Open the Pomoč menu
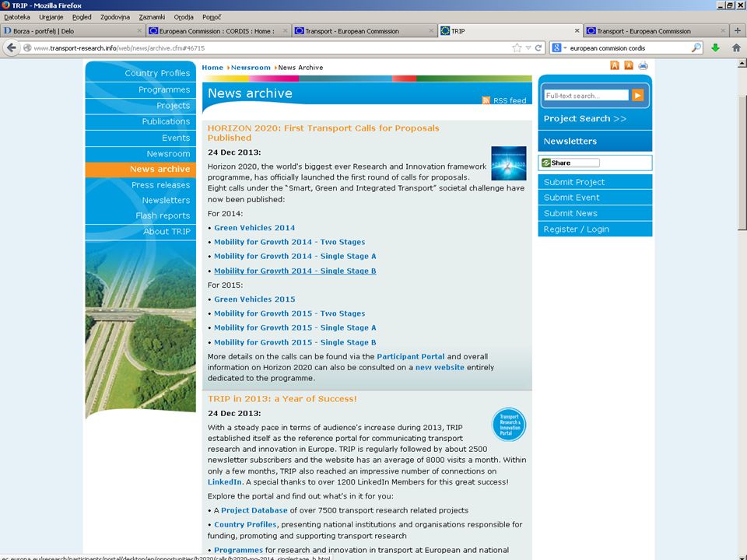 tap(212, 17)
